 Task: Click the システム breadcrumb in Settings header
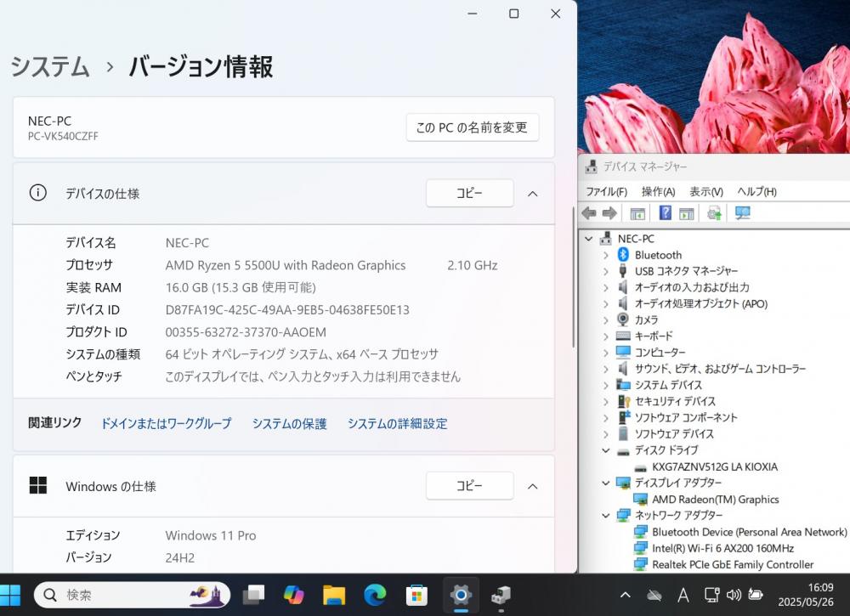[50, 66]
